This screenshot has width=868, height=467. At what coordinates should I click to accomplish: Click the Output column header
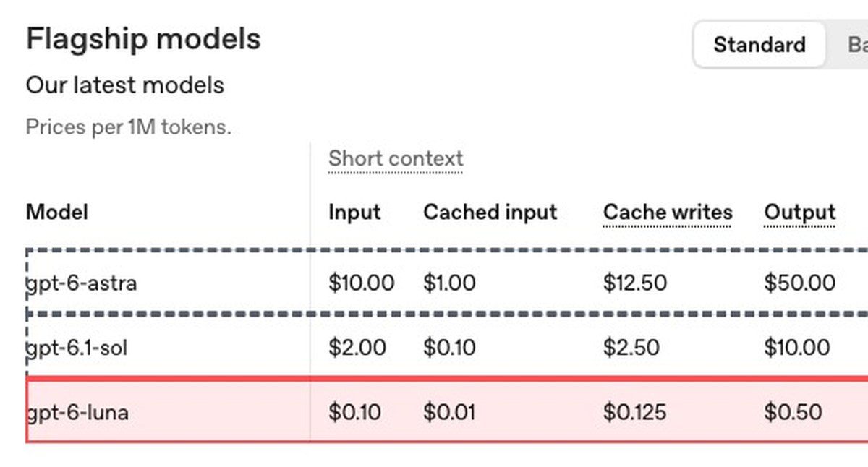(x=800, y=213)
